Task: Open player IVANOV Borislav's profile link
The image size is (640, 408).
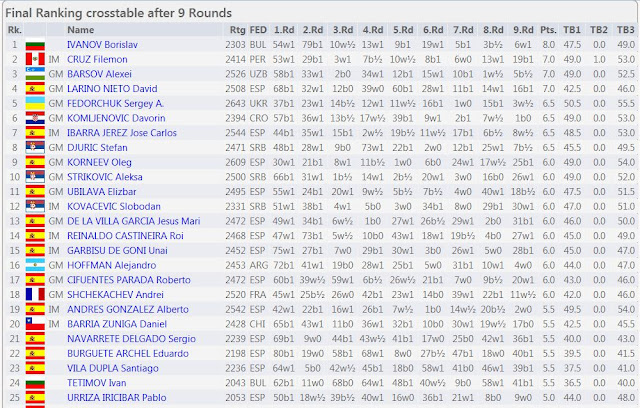Action: click(x=101, y=46)
